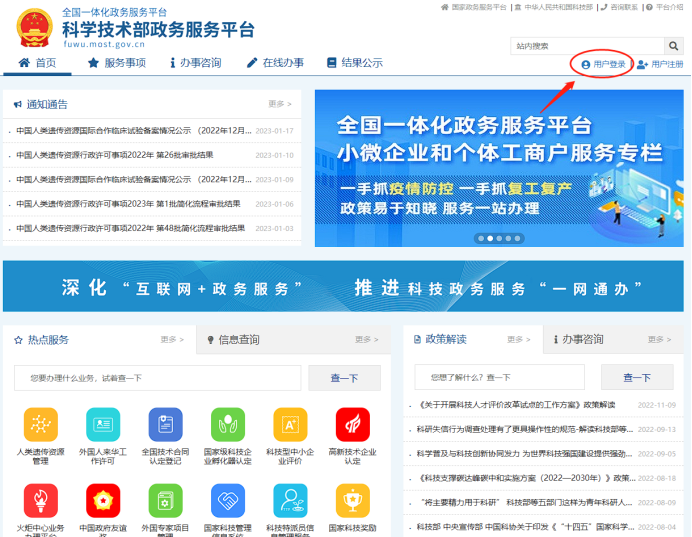Click the 政策解读 document icon
The image size is (692, 537).
click(417, 339)
